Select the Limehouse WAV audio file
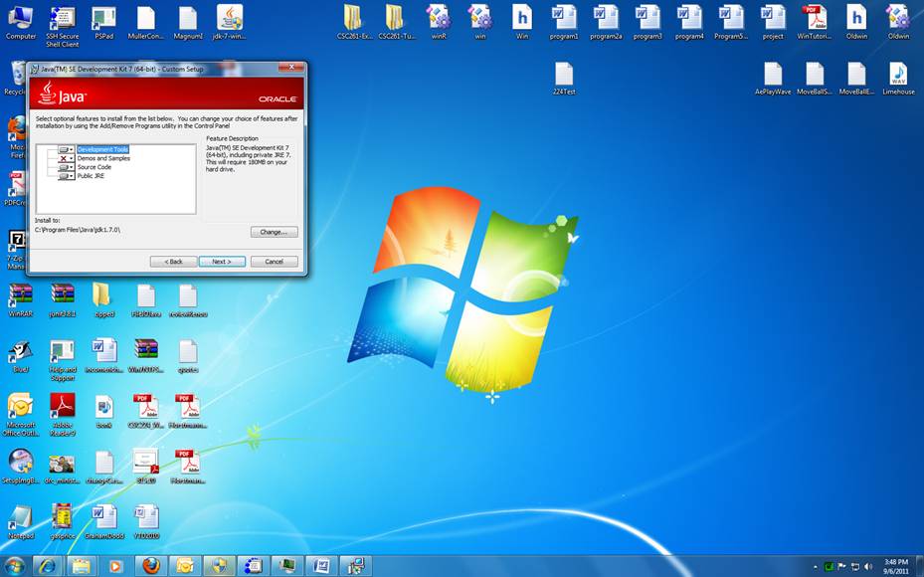 898,79
